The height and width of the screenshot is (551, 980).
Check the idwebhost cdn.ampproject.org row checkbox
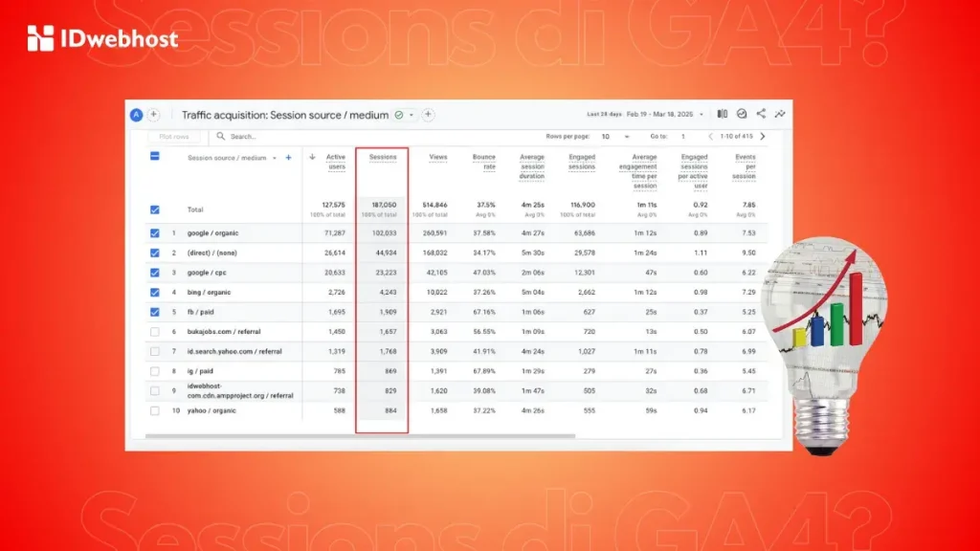tap(155, 391)
